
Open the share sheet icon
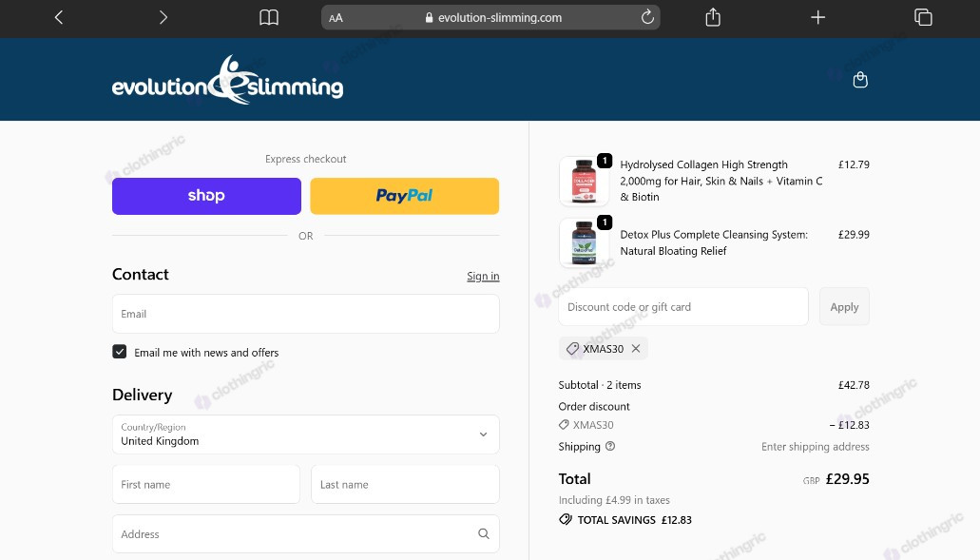pos(713,17)
